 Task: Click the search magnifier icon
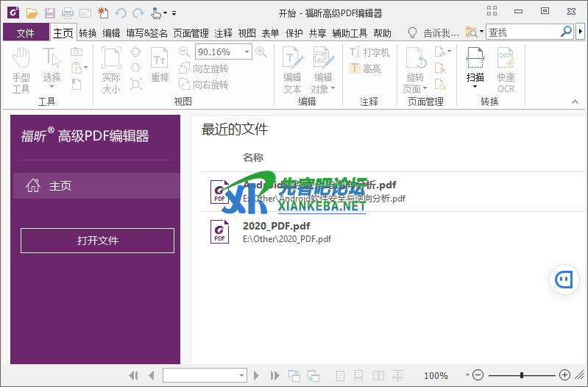click(565, 32)
